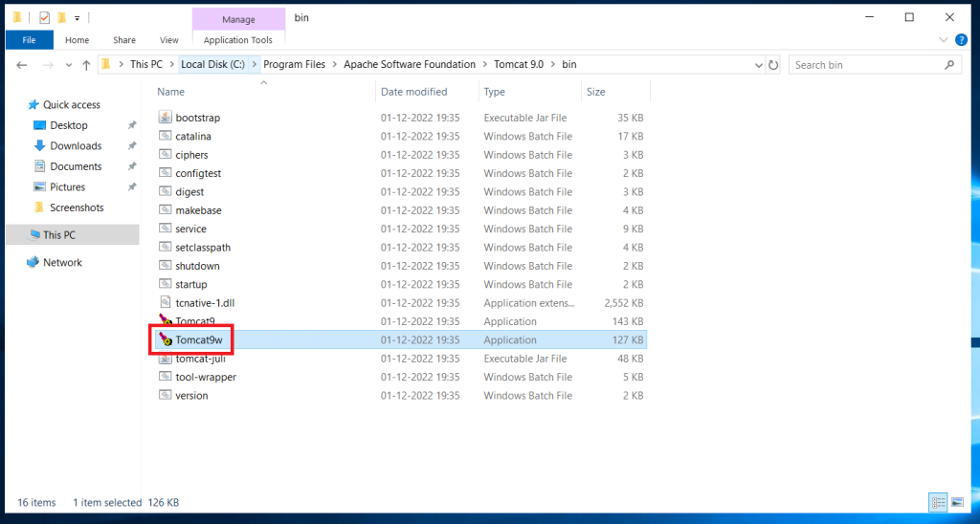The height and width of the screenshot is (524, 980).
Task: Click the bootstrap jar file icon
Action: click(165, 117)
